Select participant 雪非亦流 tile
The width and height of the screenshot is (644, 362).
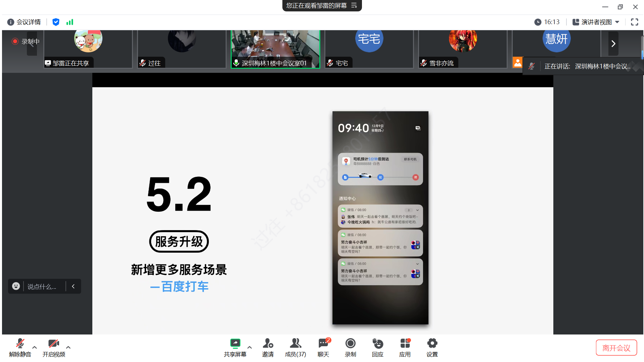463,49
